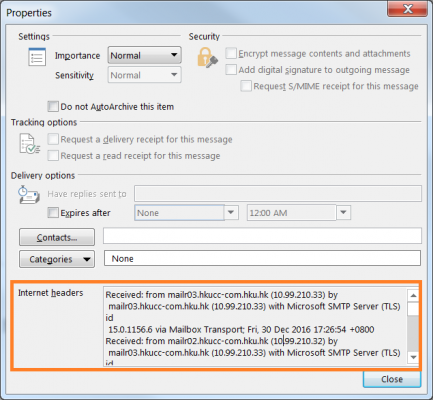Tick Request a delivery receipt checkbox

point(53,139)
